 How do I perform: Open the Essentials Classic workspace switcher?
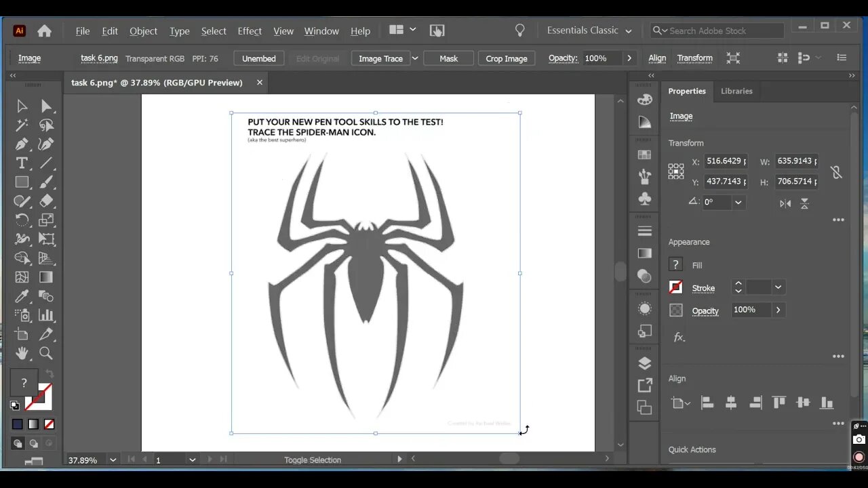tap(589, 30)
